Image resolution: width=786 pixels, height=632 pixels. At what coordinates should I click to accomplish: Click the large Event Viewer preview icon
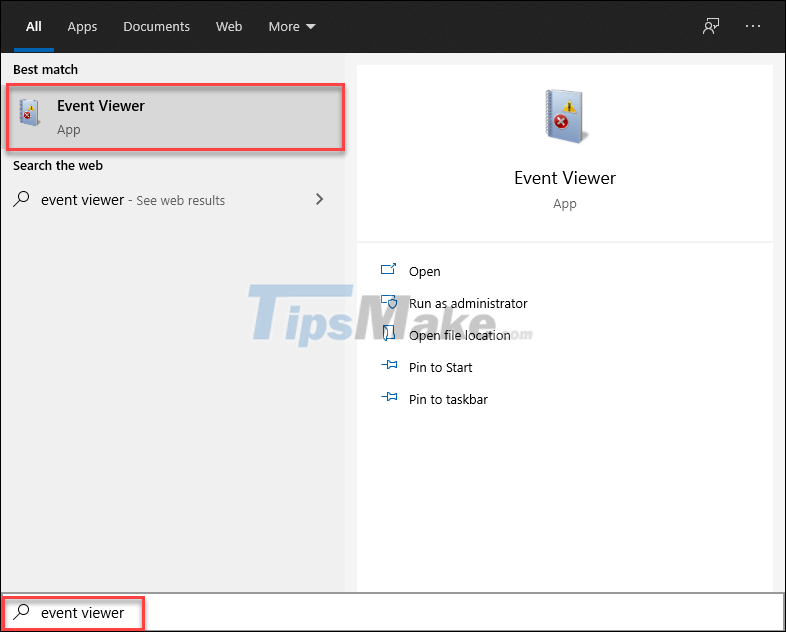pyautogui.click(x=565, y=116)
